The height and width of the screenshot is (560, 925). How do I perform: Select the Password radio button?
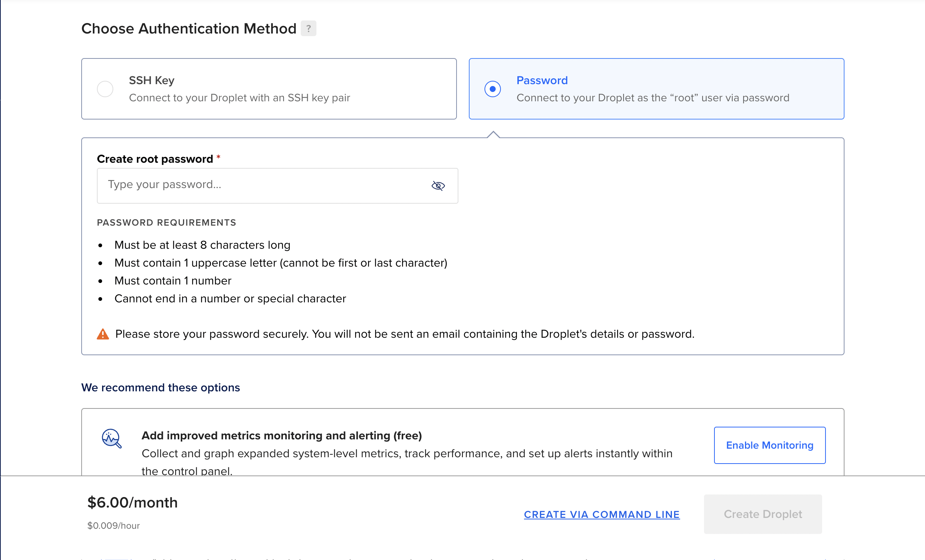point(493,89)
